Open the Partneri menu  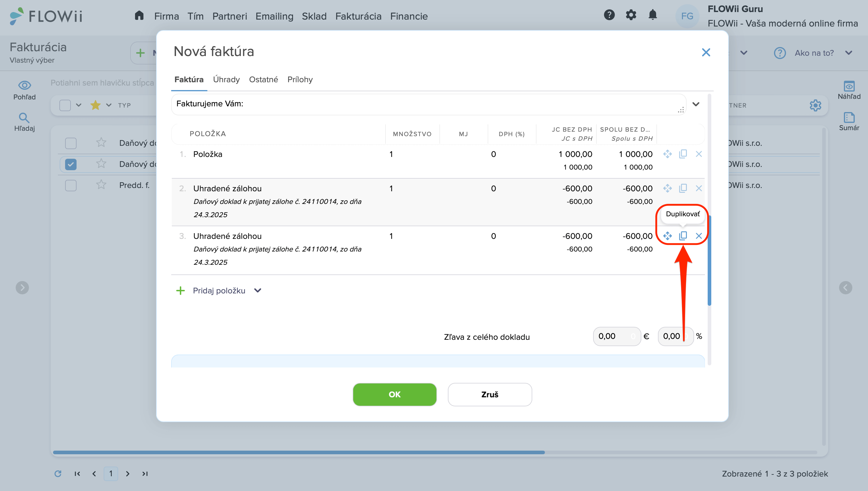[229, 16]
